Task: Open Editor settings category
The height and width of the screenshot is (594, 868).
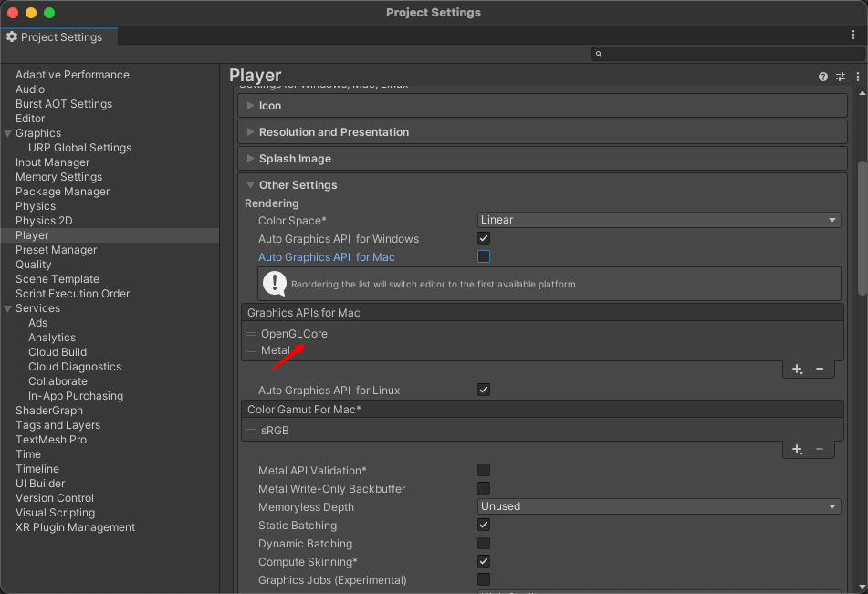Action: coord(30,119)
